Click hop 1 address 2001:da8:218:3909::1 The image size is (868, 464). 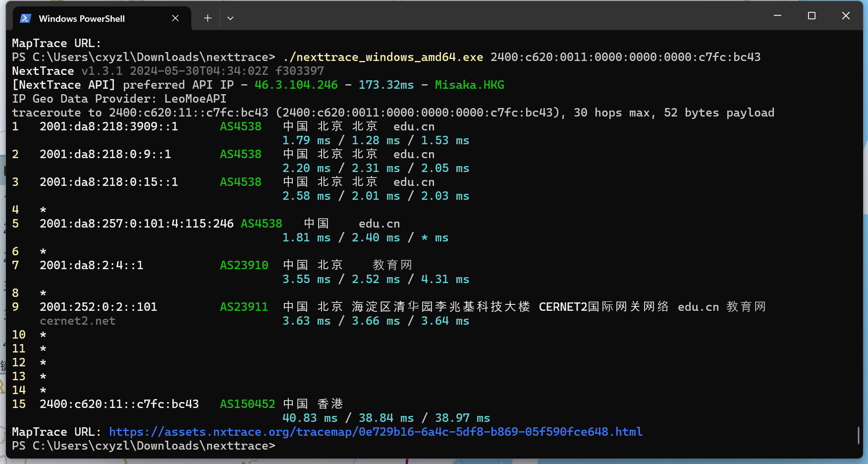pos(108,126)
